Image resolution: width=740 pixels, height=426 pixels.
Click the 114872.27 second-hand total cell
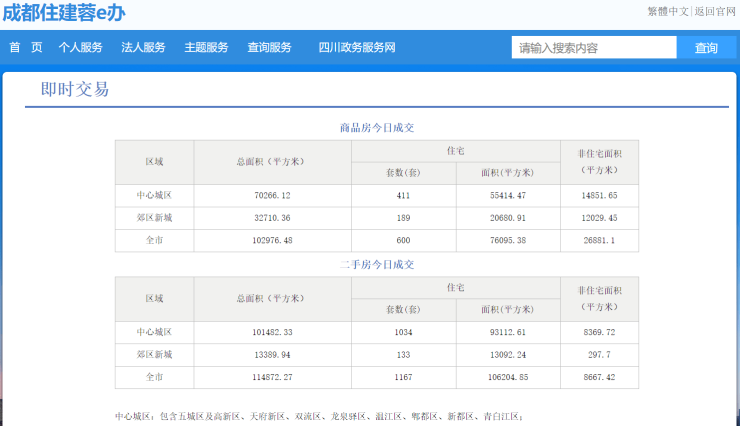click(x=272, y=377)
